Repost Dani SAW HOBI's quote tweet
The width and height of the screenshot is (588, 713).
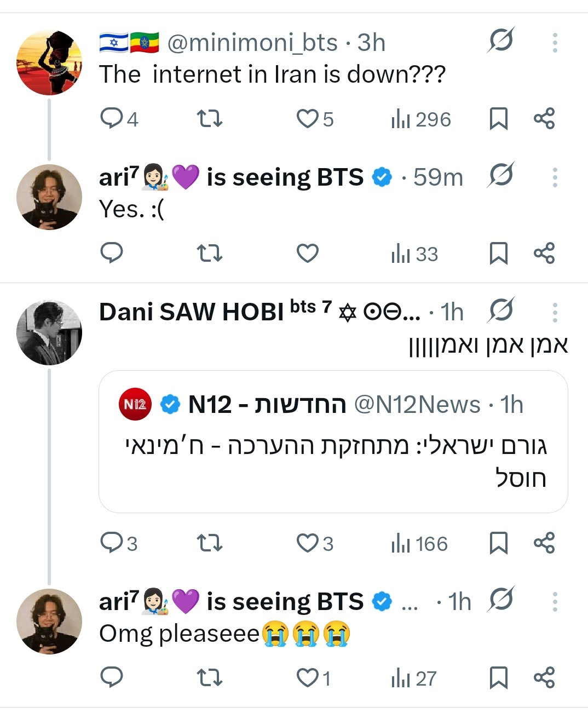pos(209,543)
